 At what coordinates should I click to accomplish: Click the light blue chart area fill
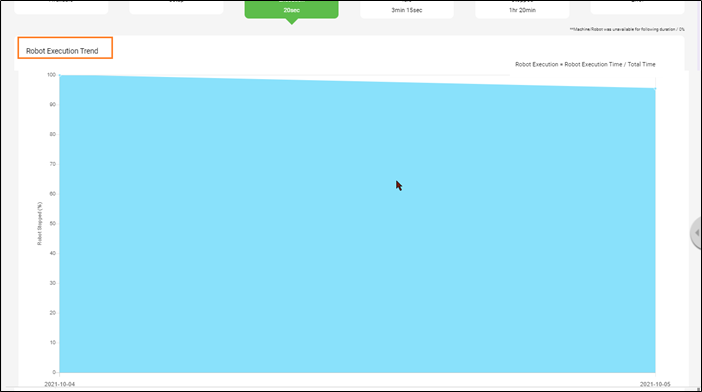pos(357,228)
